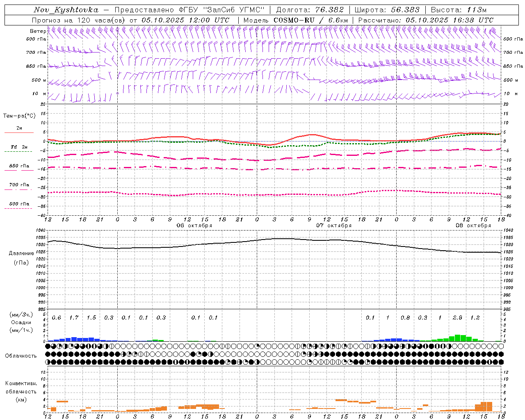Click the '500 гПа' temperature legend entry
525x420 pixels.
click(x=19, y=204)
